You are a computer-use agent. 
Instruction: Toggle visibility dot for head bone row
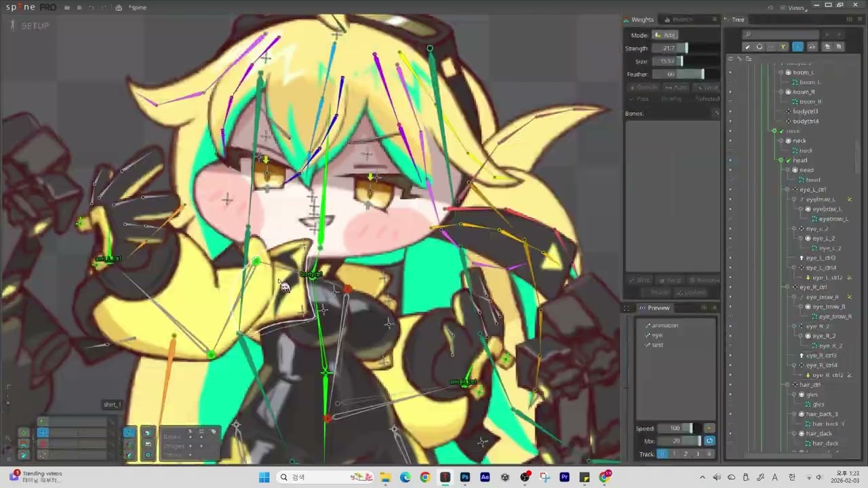pyautogui.click(x=730, y=161)
